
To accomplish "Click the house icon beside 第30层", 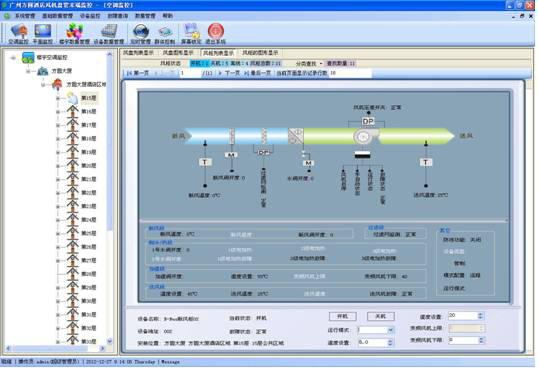I will [72, 301].
